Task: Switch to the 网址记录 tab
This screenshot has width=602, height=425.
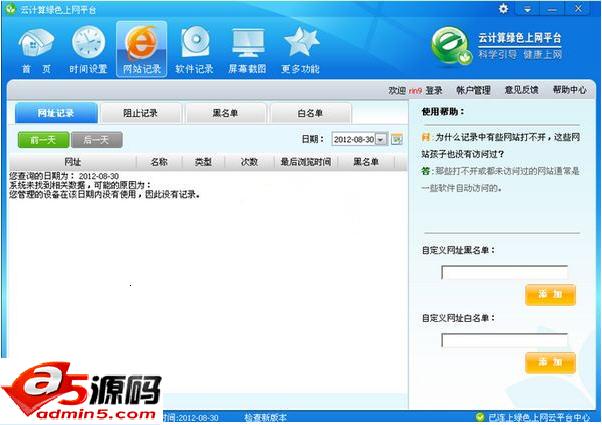Action: tap(56, 113)
